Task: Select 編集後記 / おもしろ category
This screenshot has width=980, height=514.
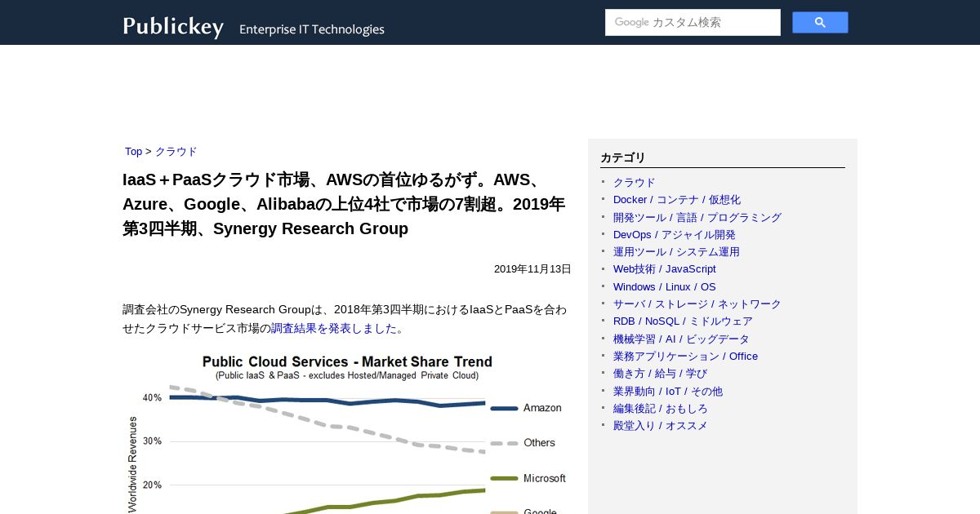Action: 661,408
